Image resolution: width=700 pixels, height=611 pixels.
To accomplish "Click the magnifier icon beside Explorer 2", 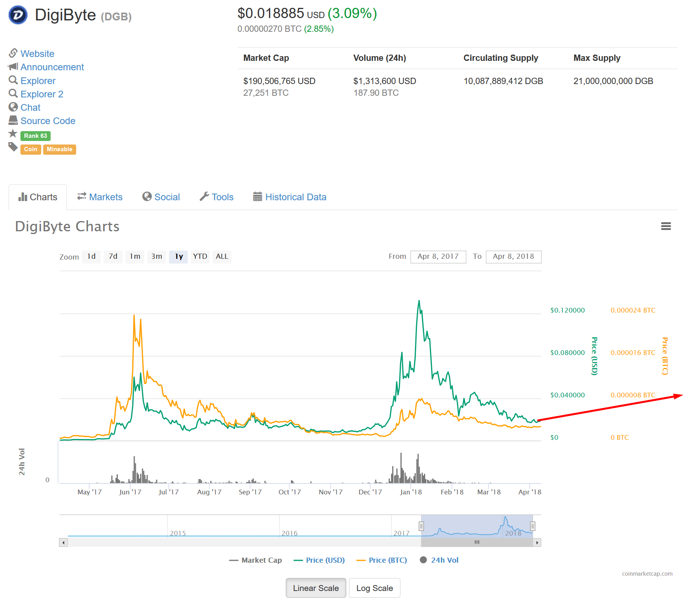I will [13, 93].
